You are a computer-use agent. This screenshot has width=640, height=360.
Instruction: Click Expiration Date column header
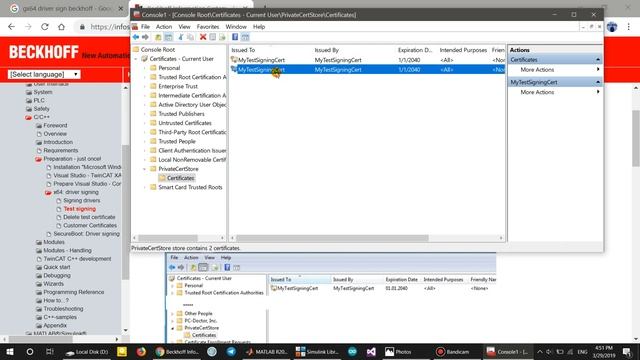coord(416,50)
